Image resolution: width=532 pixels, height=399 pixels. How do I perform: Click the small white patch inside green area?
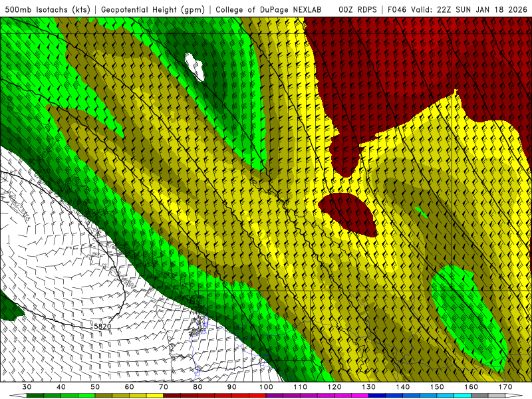(195, 67)
